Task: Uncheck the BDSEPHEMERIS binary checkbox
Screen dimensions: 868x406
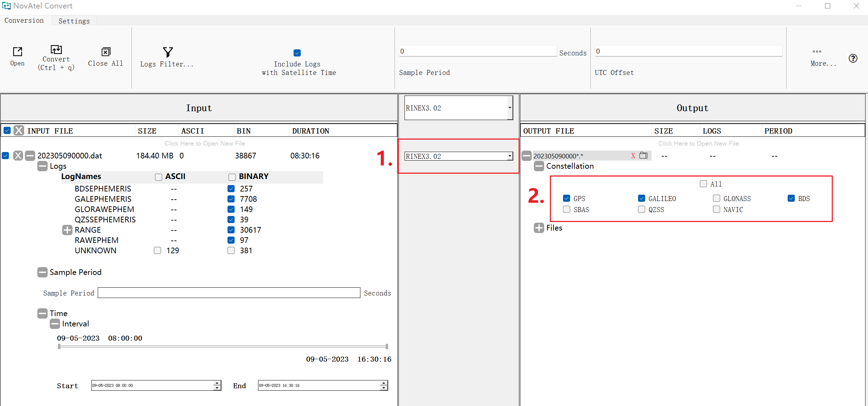Action: pyautogui.click(x=231, y=189)
